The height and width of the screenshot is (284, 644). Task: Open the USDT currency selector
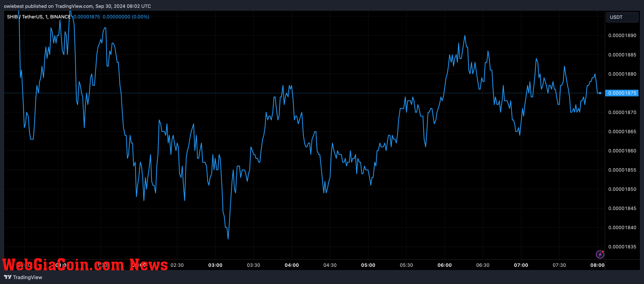[x=622, y=17]
